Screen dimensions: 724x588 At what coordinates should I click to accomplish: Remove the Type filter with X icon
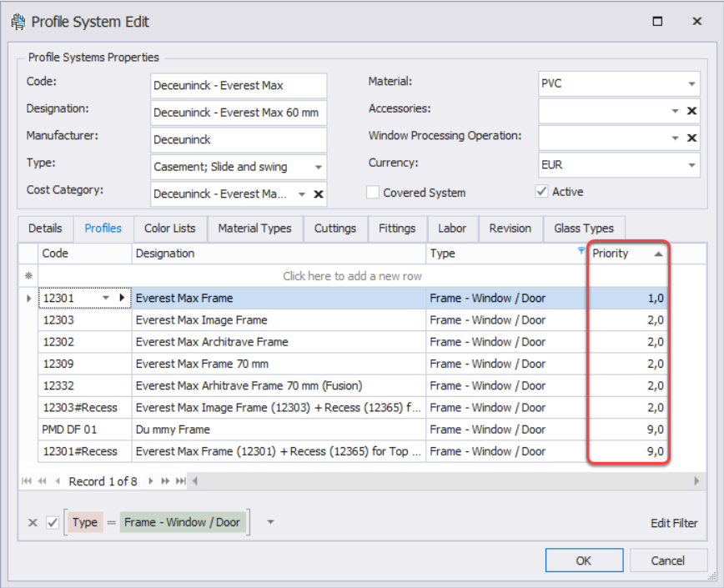(x=33, y=523)
